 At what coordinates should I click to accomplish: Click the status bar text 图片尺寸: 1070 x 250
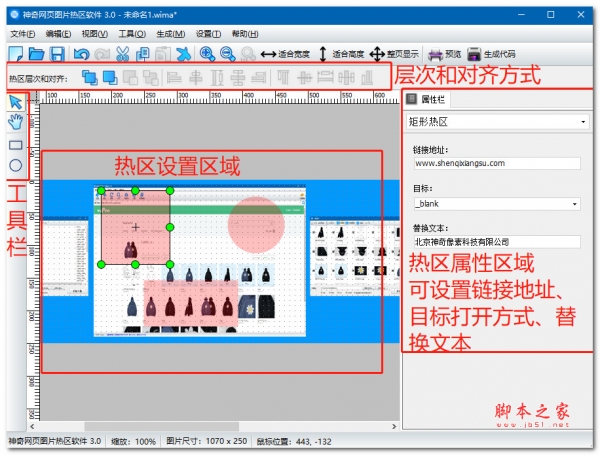click(207, 441)
